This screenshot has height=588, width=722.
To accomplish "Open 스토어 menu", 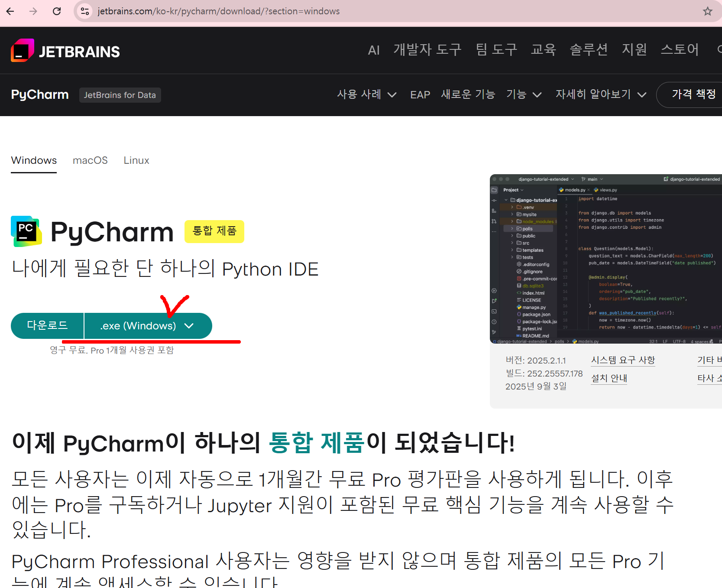I will pyautogui.click(x=680, y=50).
